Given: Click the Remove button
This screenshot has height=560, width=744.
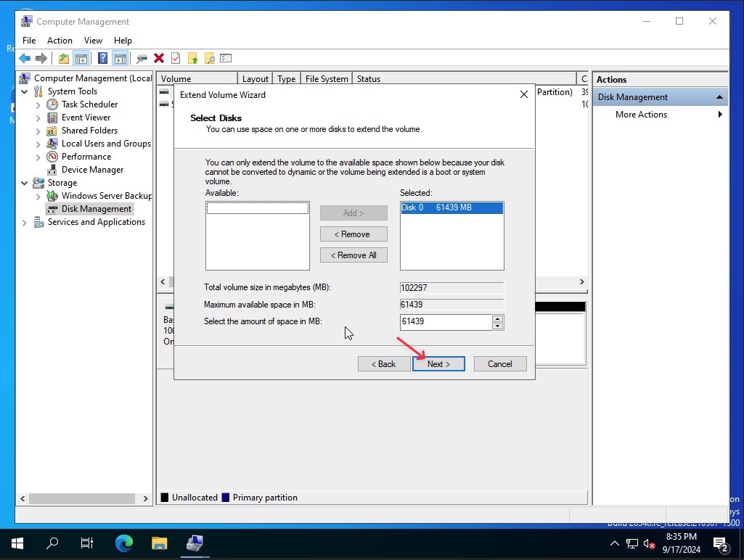Looking at the screenshot, I should [353, 234].
